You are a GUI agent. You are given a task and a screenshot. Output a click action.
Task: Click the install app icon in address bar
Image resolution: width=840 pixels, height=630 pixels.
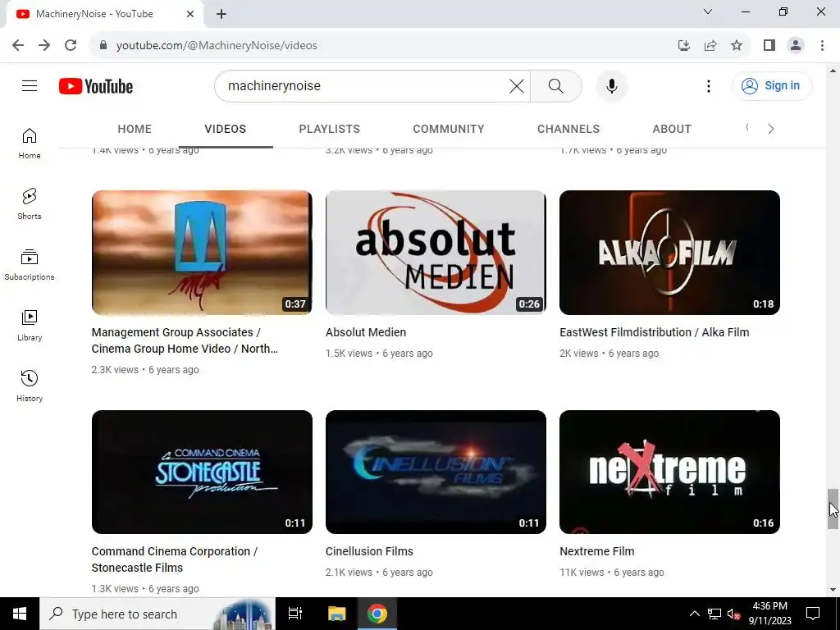click(684, 46)
